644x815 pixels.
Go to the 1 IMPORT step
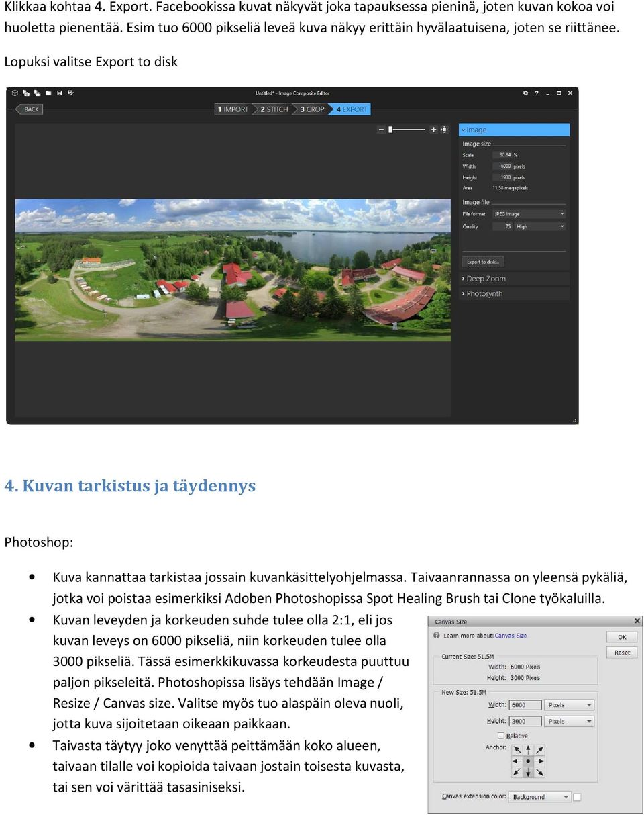[x=233, y=109]
